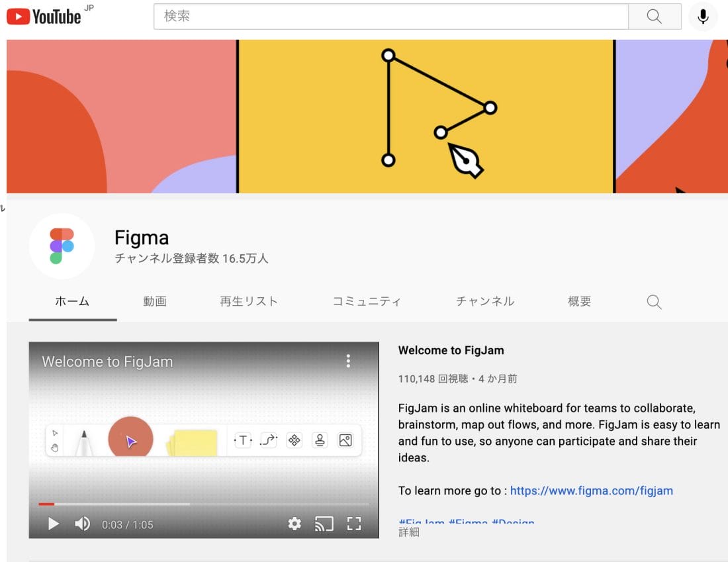Image resolution: width=728 pixels, height=562 pixels.
Task: Open the figma.com/figjam link
Action: [x=592, y=491]
